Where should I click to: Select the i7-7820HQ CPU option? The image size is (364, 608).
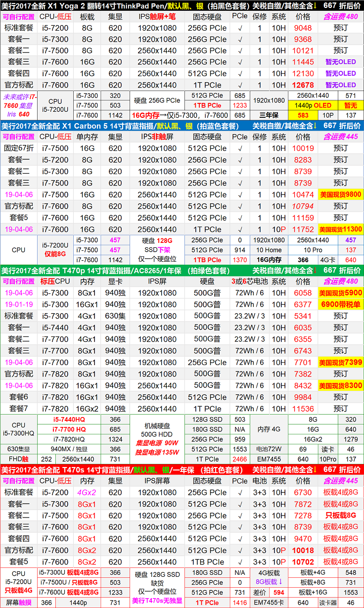click(69, 439)
